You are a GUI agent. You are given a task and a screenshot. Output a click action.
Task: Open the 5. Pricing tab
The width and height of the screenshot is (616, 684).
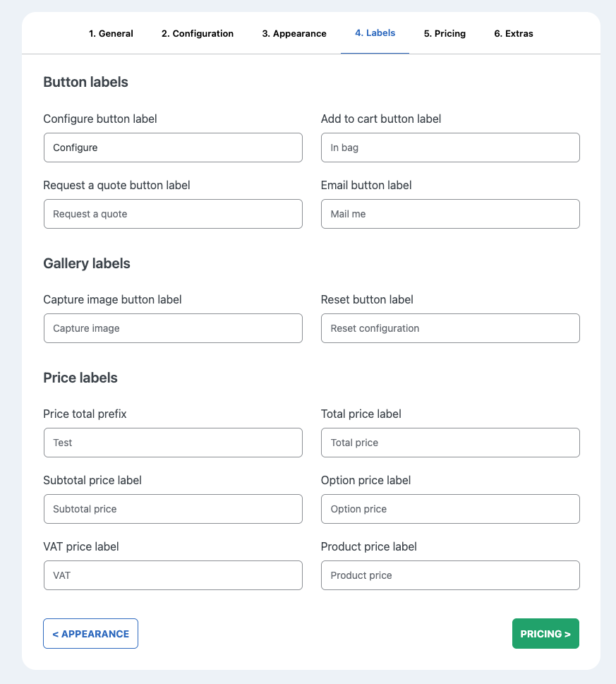click(x=445, y=33)
